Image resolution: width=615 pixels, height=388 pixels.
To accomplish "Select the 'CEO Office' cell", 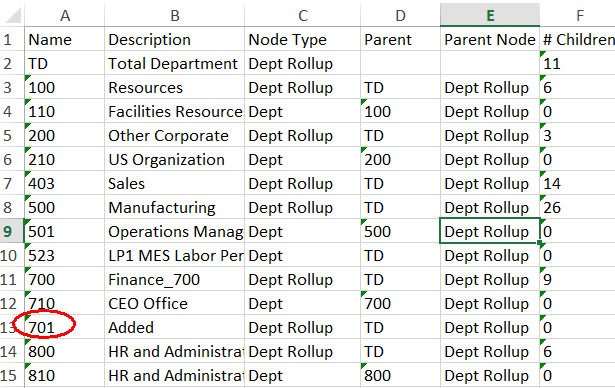I will 175,303.
